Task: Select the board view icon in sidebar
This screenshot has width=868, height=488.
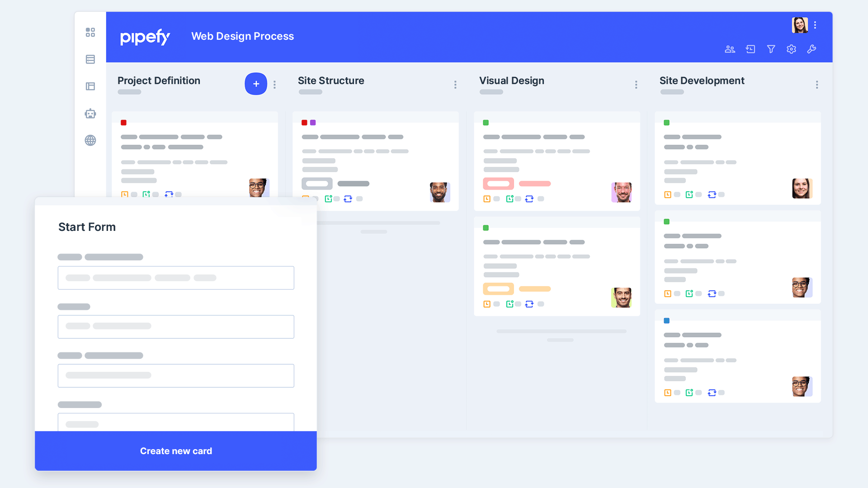Action: point(90,32)
